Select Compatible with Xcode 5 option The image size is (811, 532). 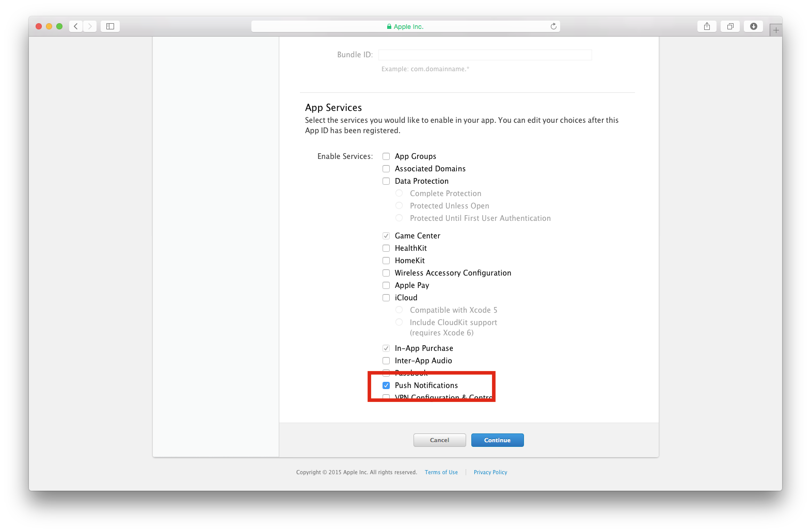point(399,310)
